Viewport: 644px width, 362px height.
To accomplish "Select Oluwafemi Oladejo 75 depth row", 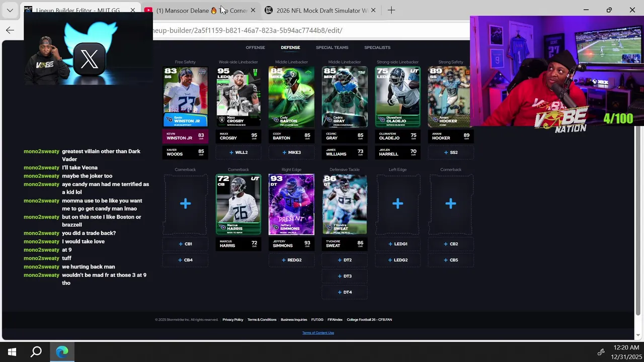I will pos(397,136).
